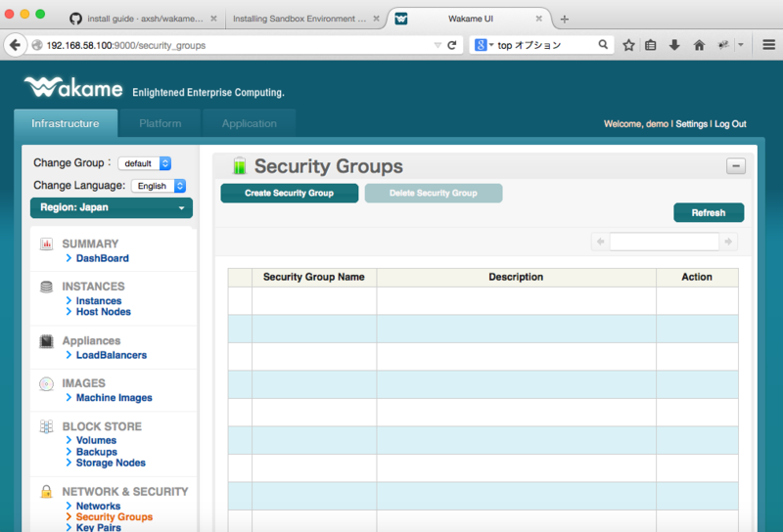783x532 pixels.
Task: Open the DashBoard link
Action: click(x=103, y=258)
